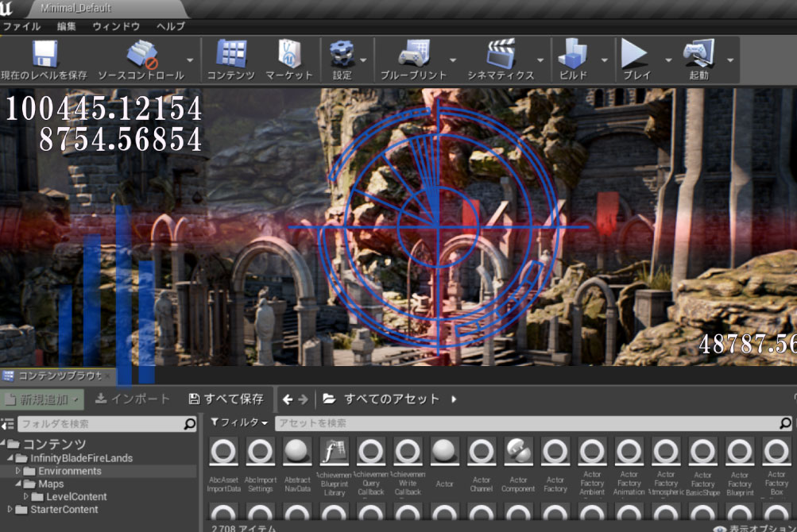
Task: Open the ヘルプ (Help) menu
Action: click(x=170, y=26)
